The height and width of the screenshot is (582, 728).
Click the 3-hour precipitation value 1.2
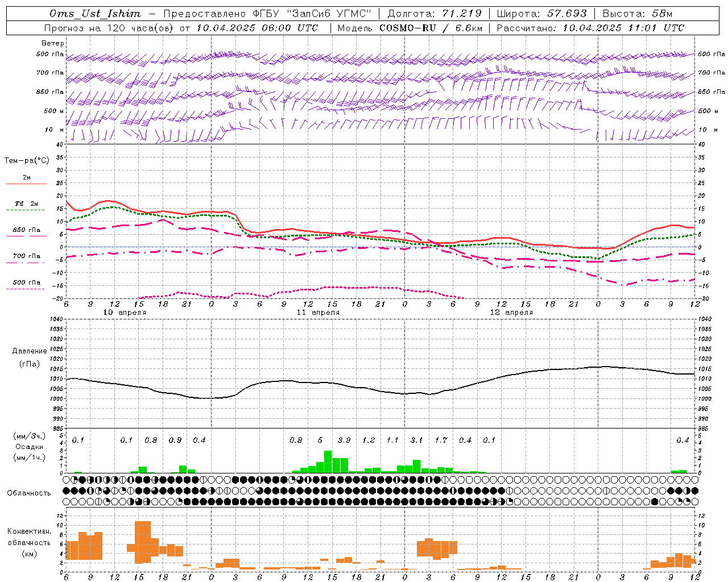coord(369,440)
